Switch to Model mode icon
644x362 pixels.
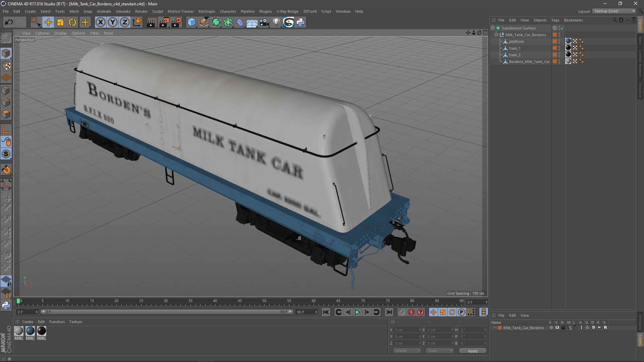click(6, 54)
